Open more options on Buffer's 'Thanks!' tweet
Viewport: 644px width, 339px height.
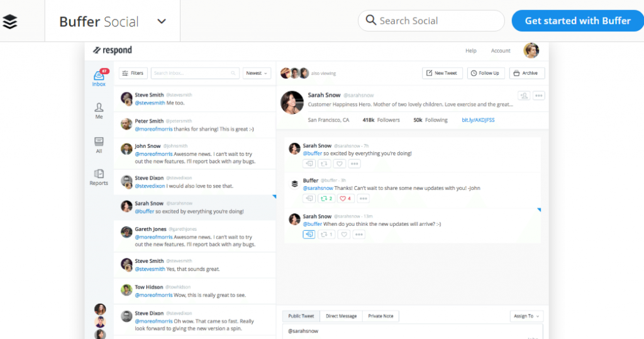[x=363, y=199]
